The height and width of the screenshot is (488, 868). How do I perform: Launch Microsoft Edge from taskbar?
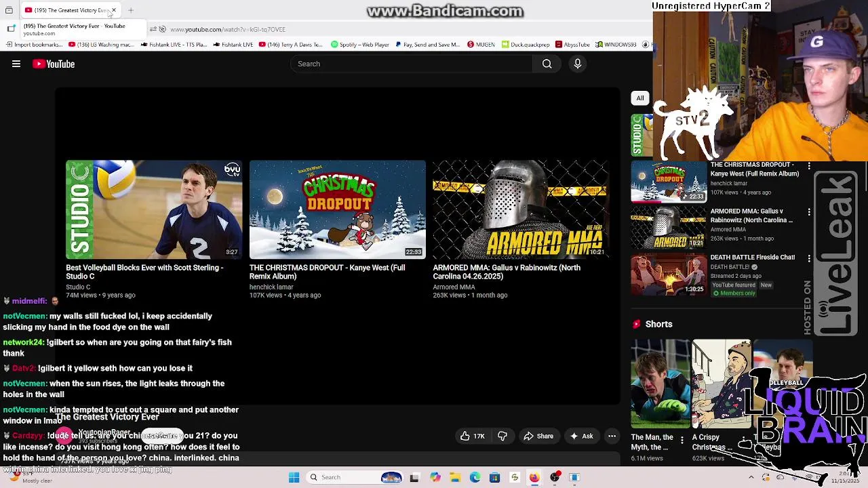tap(475, 477)
